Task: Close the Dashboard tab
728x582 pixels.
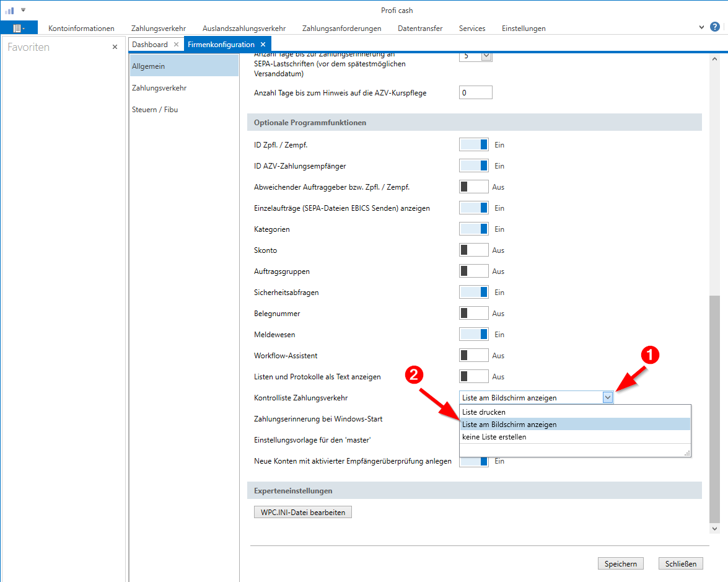Action: pos(176,45)
